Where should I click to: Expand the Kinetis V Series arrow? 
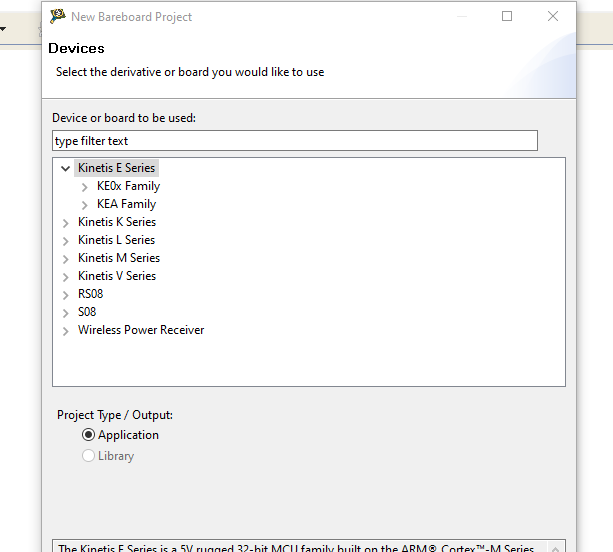coord(66,277)
